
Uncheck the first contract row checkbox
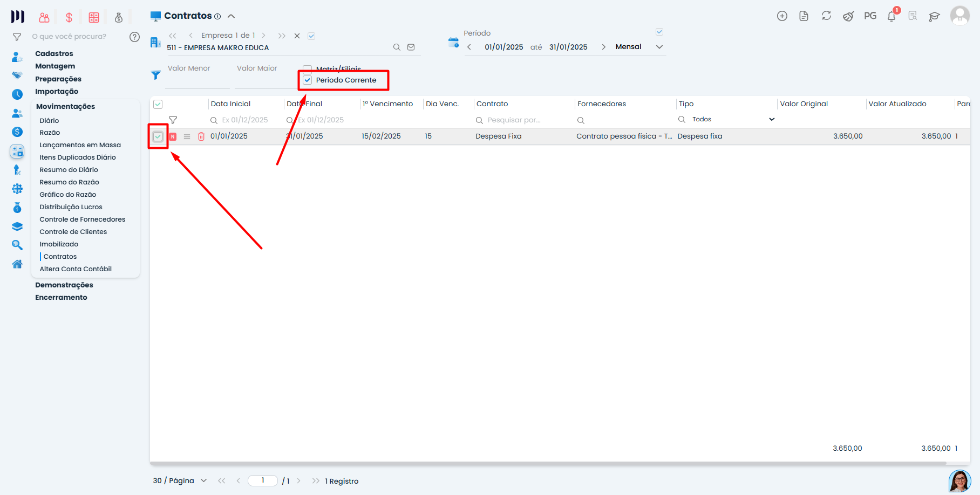click(x=158, y=136)
